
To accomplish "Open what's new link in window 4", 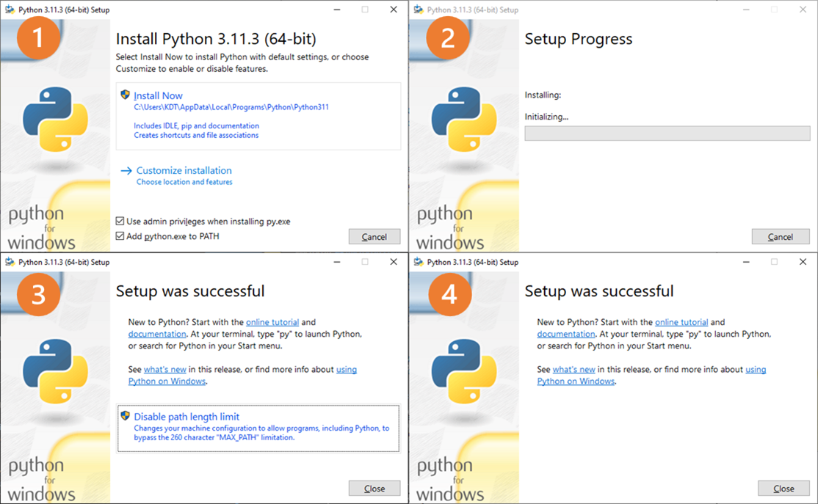I will 574,370.
